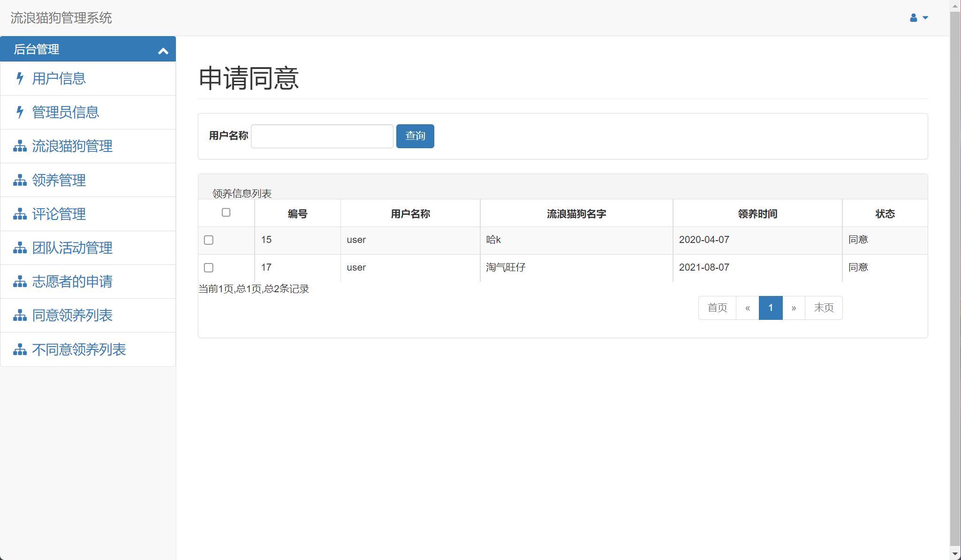Open the 志愿者的申请 page
961x560 pixels.
tap(72, 281)
